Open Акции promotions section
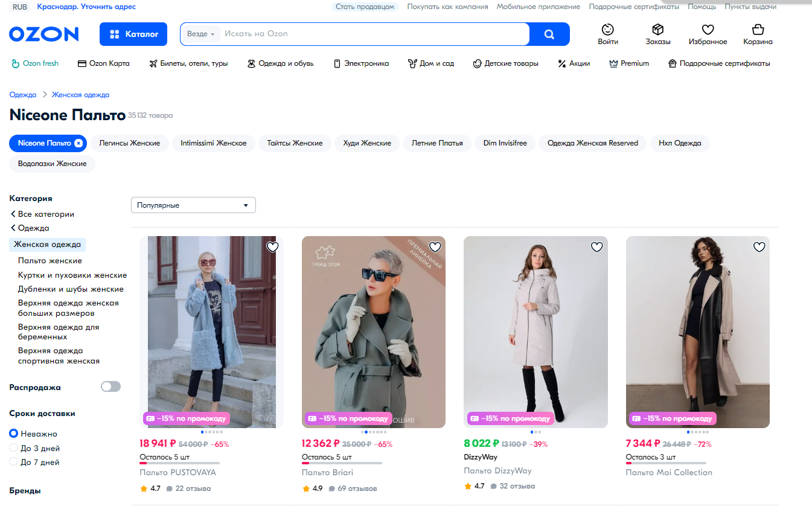812x506 pixels. click(x=574, y=63)
